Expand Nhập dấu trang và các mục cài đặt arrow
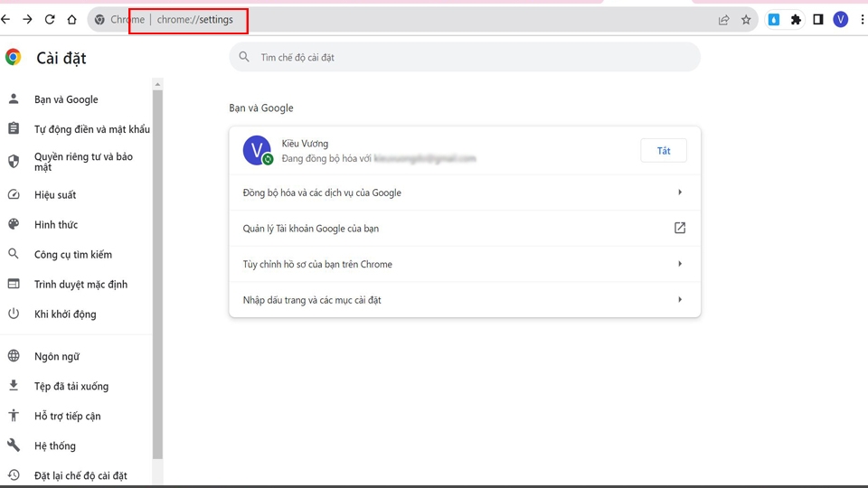The height and width of the screenshot is (488, 868). (x=680, y=299)
